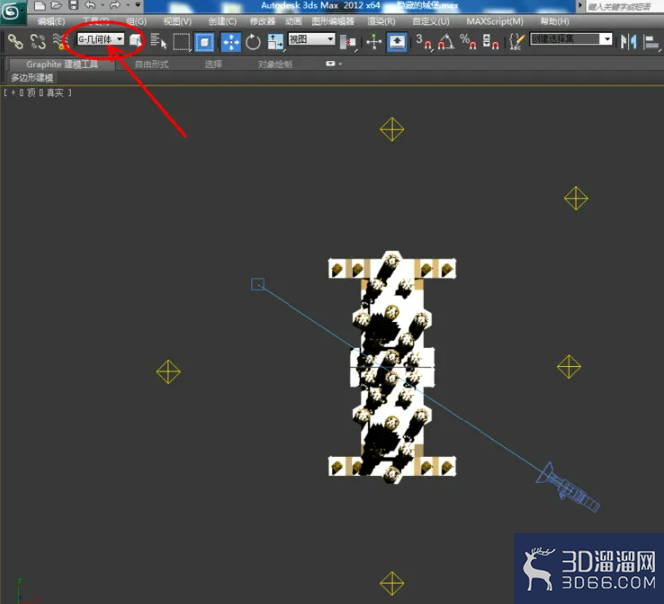This screenshot has height=604, width=664.
Task: Expand the redo history dropdown arrow
Action: [x=127, y=6]
